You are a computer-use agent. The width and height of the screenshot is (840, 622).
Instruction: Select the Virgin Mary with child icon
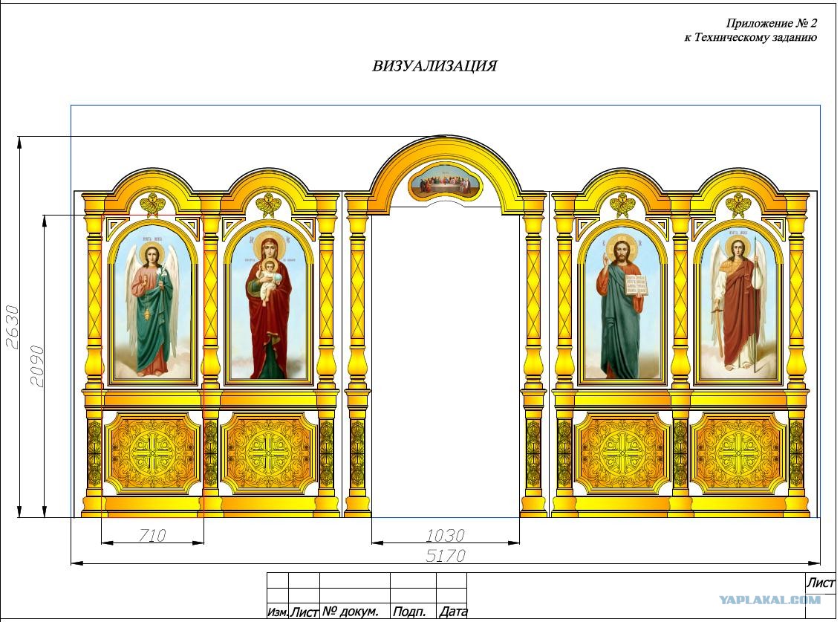[269, 305]
